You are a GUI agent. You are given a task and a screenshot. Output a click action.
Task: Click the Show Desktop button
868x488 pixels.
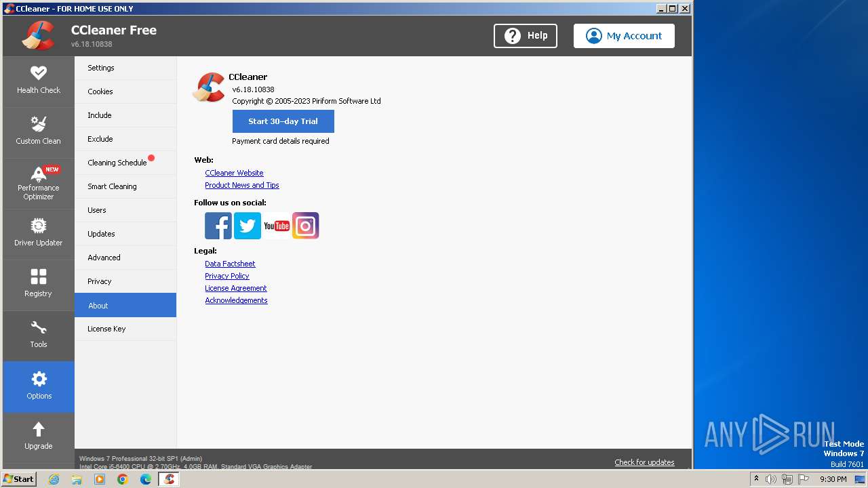click(860, 479)
